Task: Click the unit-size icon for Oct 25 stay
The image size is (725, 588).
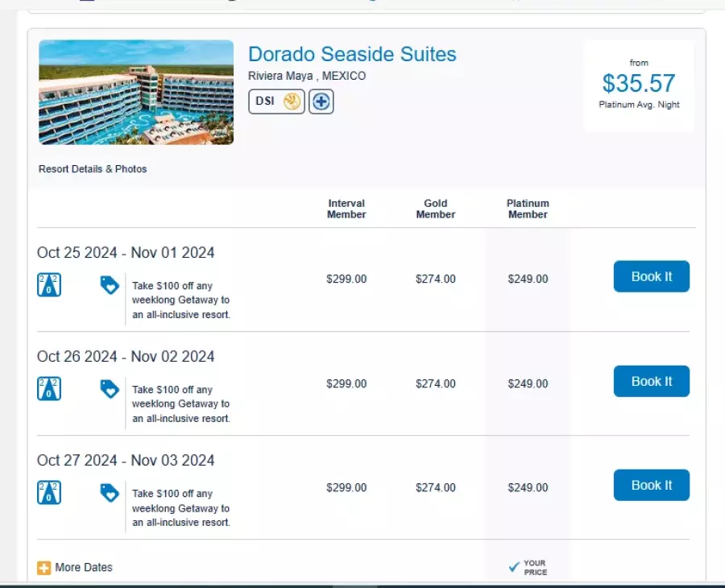Action: pos(49,284)
